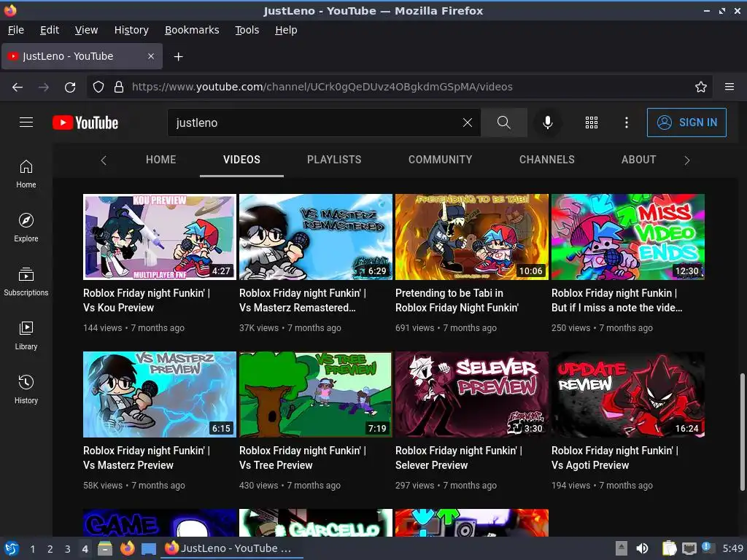Open the Help menu
This screenshot has height=560, width=747.
coord(286,30)
